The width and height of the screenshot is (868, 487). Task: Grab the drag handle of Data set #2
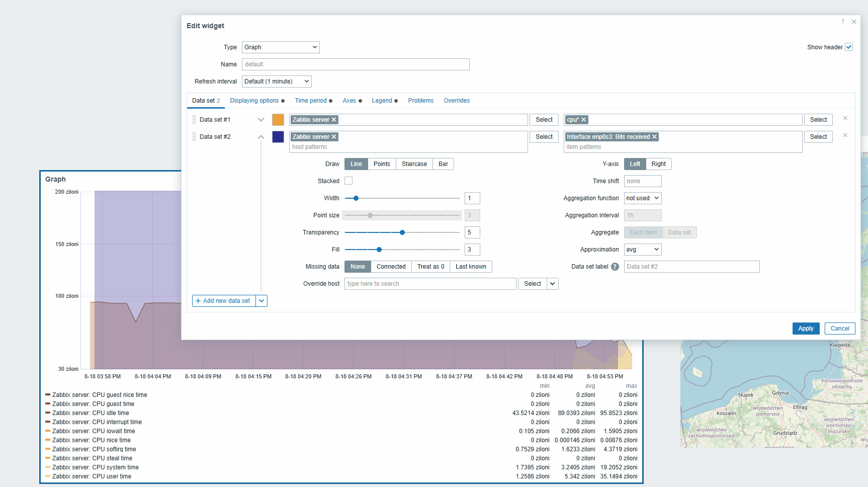(x=194, y=137)
